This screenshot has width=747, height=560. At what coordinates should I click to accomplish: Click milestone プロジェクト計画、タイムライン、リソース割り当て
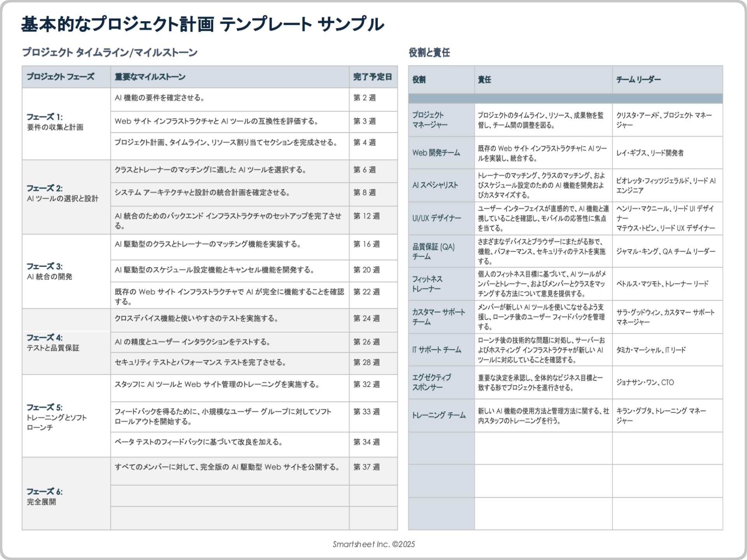pyautogui.click(x=230, y=146)
